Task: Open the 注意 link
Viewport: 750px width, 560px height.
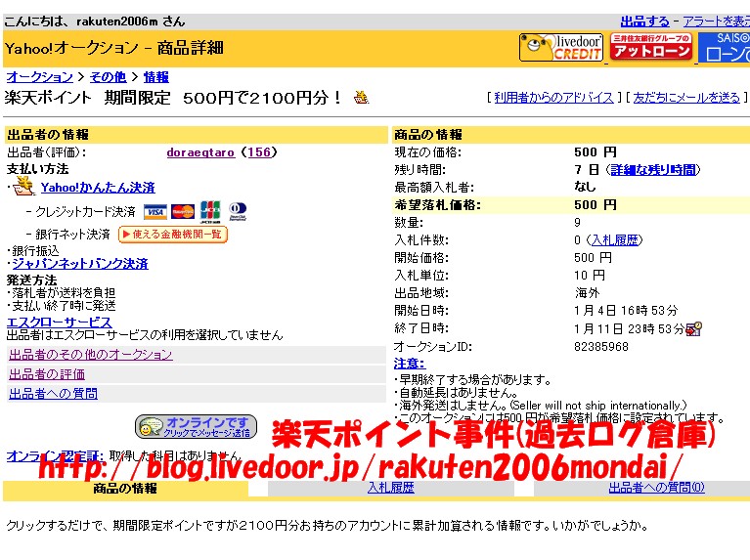Action: click(x=409, y=364)
